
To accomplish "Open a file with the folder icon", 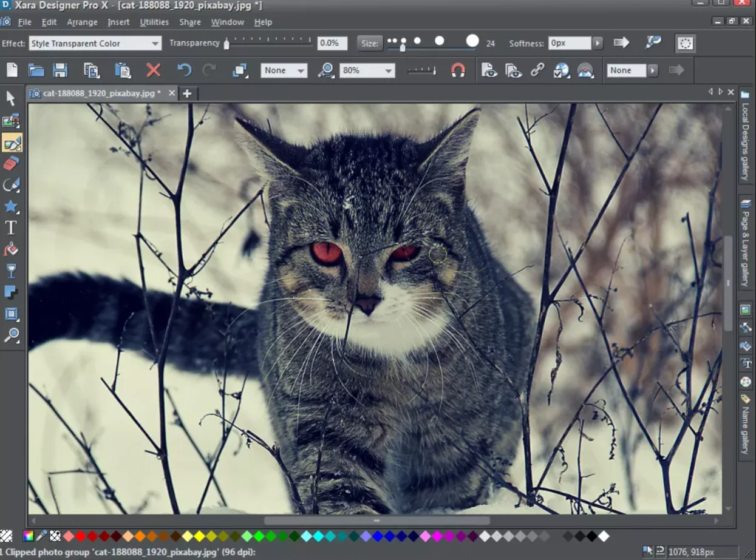I will [36, 70].
